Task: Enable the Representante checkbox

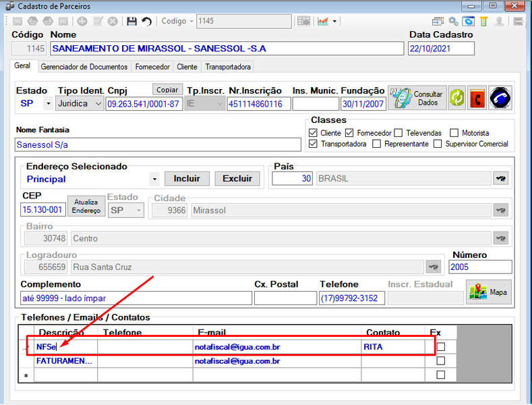Action: click(x=376, y=144)
